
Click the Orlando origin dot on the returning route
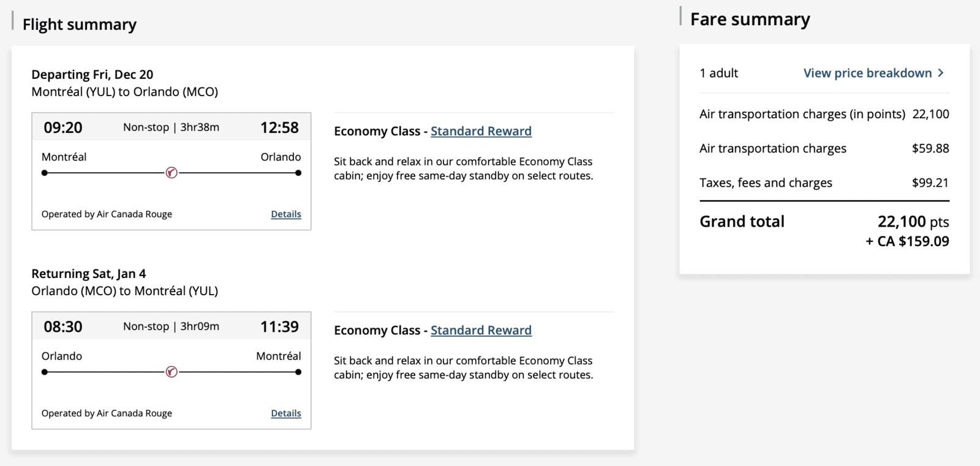point(43,372)
